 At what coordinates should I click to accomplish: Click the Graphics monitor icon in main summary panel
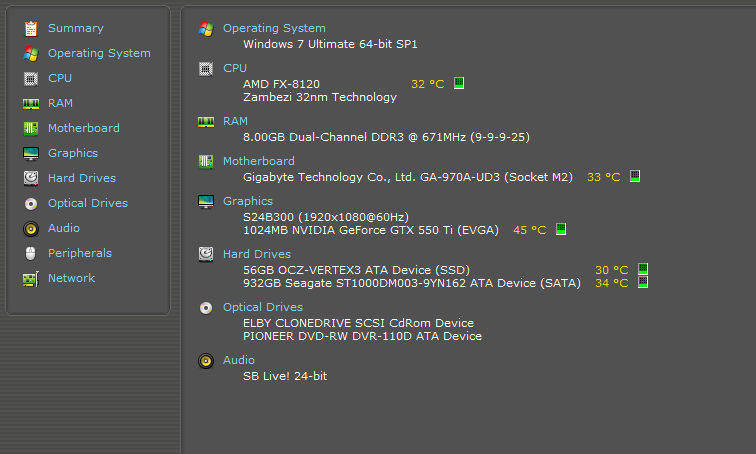click(x=206, y=201)
